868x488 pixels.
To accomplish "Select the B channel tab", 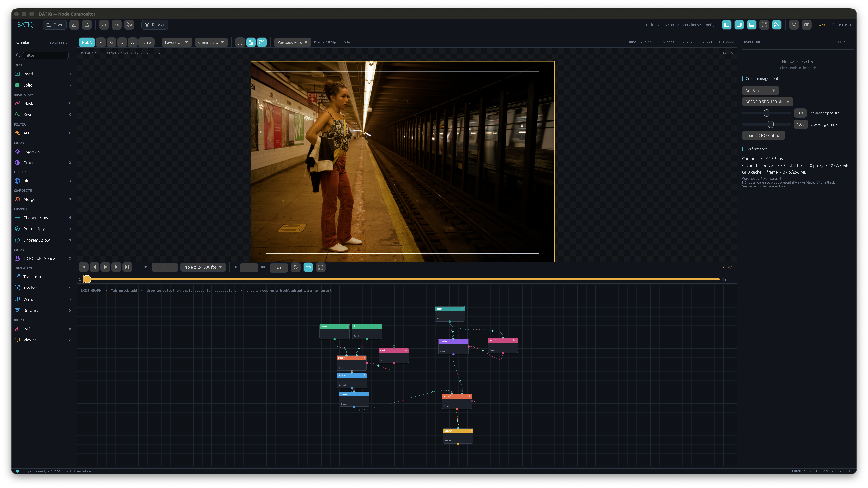I will 122,42.
